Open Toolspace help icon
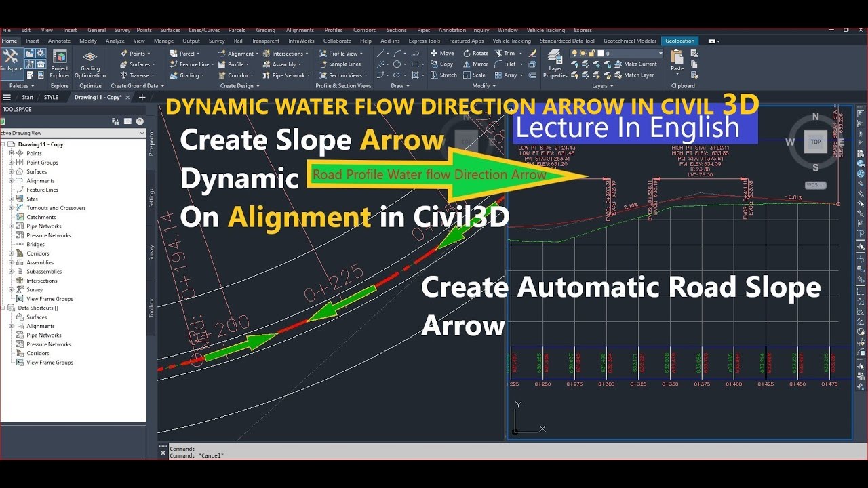The height and width of the screenshot is (488, 868). [x=140, y=121]
